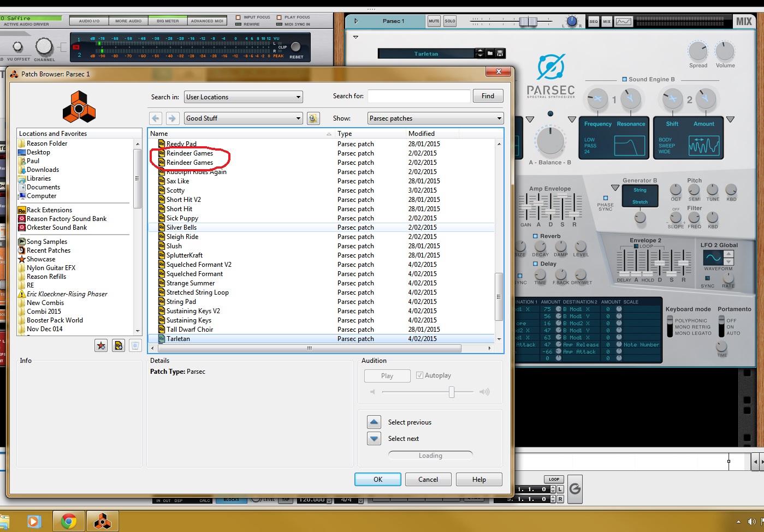Adjust audition volume slider

pyautogui.click(x=452, y=392)
